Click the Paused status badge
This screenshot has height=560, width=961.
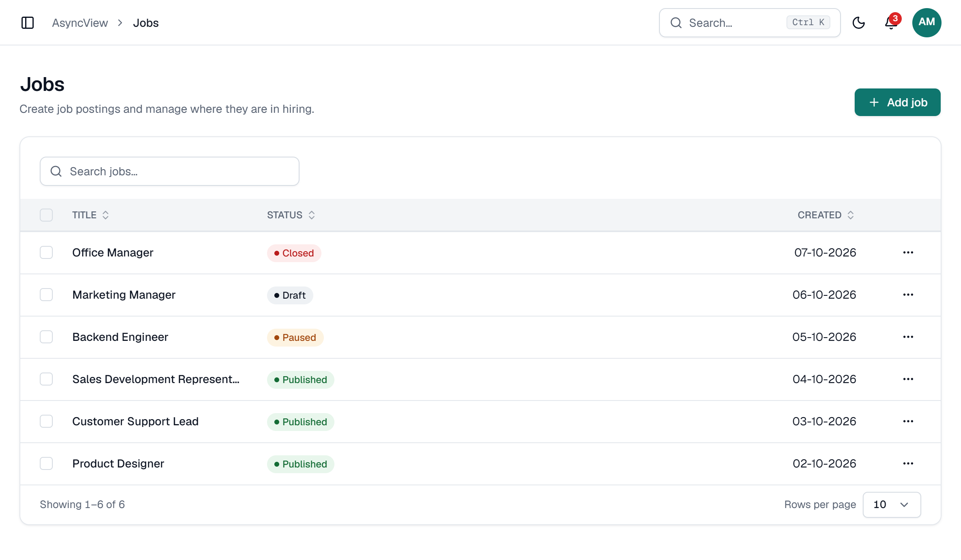295,338
